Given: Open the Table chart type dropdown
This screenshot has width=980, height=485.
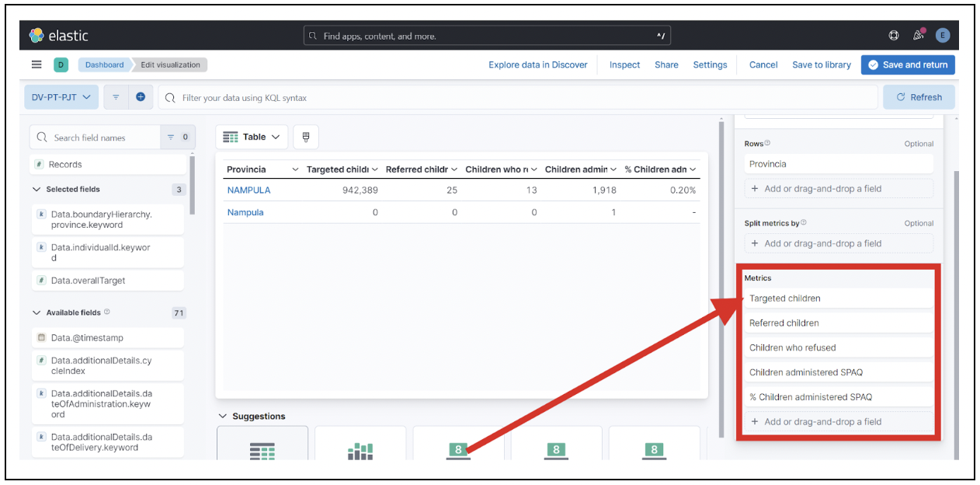Looking at the screenshot, I should pos(252,137).
